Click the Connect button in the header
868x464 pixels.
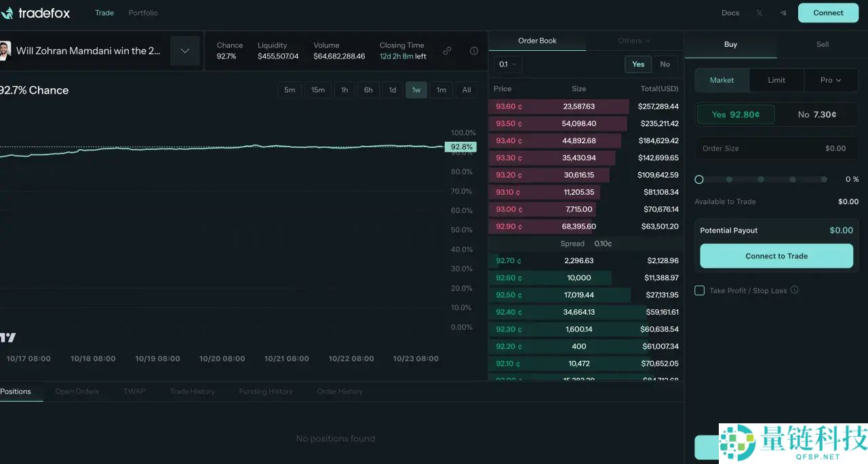[828, 12]
